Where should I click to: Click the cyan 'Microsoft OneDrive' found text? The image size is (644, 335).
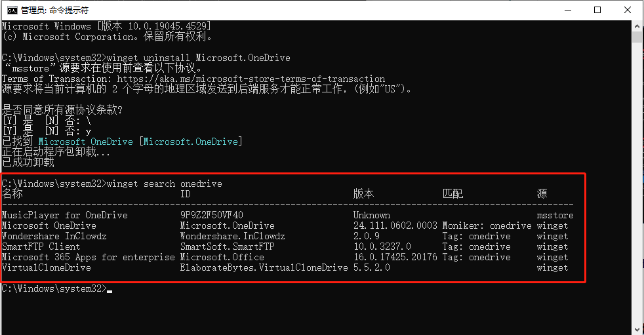pyautogui.click(x=85, y=142)
